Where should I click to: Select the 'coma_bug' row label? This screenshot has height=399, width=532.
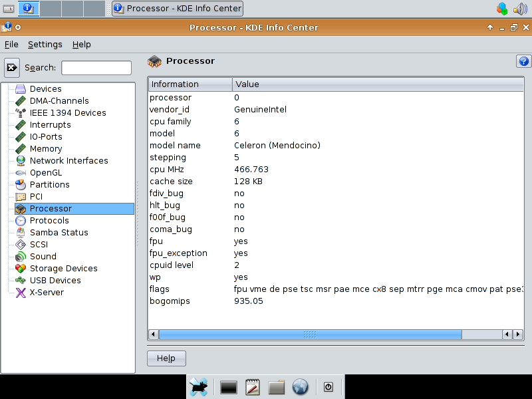pos(171,229)
